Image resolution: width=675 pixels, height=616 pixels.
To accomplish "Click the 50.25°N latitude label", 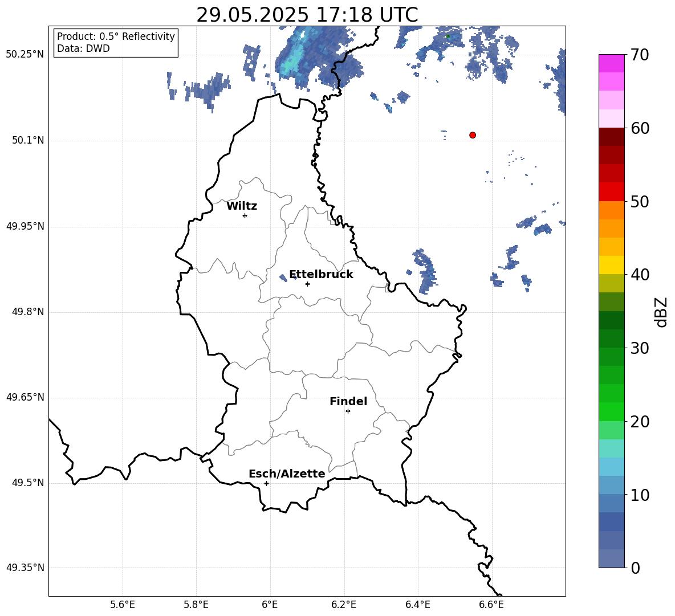I will point(25,55).
